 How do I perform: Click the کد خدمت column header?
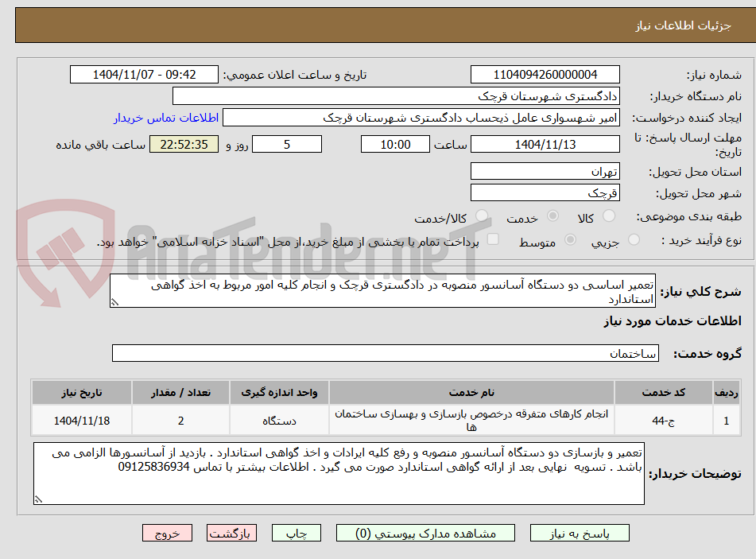click(664, 393)
